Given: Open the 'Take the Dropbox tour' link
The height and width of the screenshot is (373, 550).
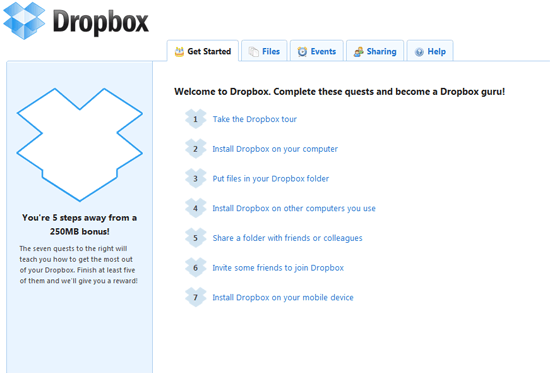Looking at the screenshot, I should click(x=255, y=119).
